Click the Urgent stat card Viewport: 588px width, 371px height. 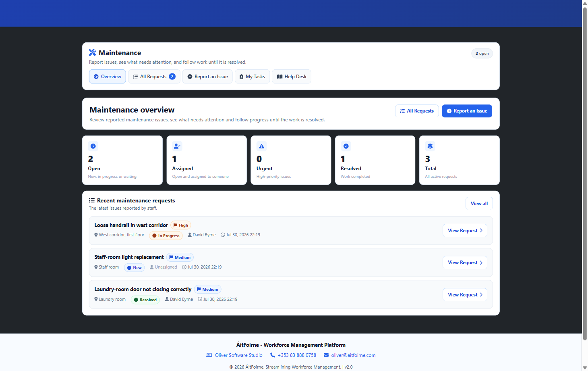pos(291,160)
